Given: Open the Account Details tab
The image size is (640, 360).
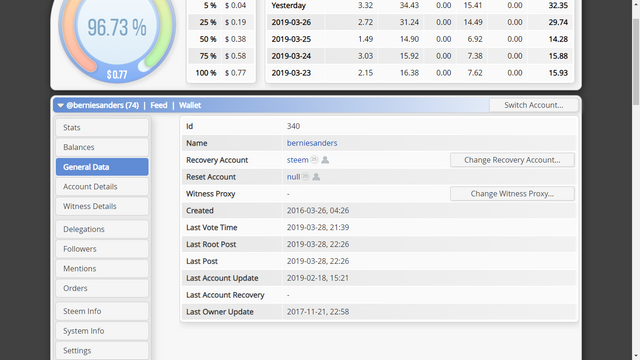Looking at the screenshot, I should tap(102, 187).
